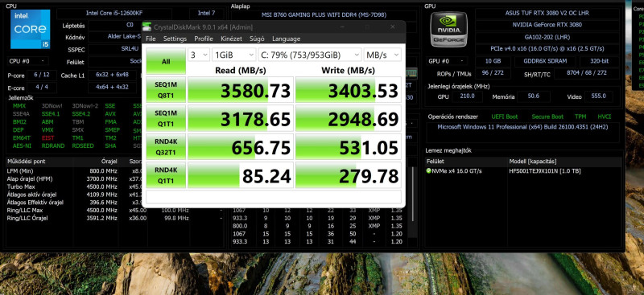The height and width of the screenshot is (295, 644).
Task: Open the 1GiB test size dropdown
Action: tap(233, 55)
